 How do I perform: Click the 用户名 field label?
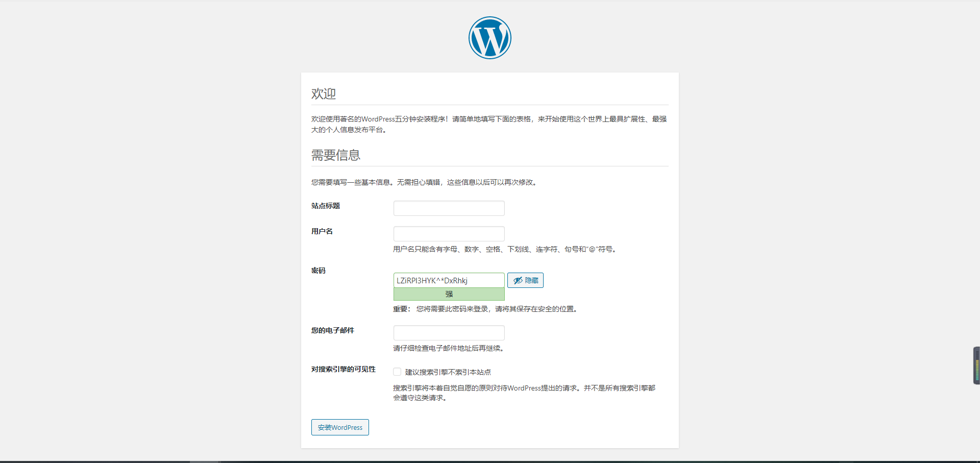322,231
